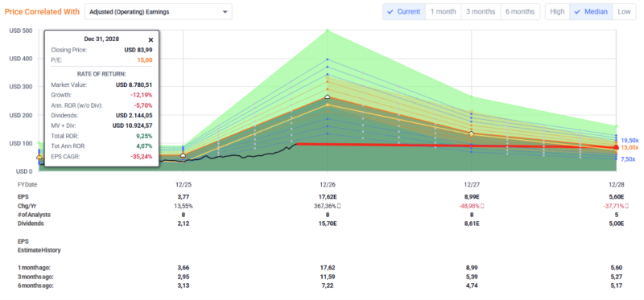The image size is (644, 300).
Task: Click the 12/25 dividend value 2,12
Action: click(184, 224)
